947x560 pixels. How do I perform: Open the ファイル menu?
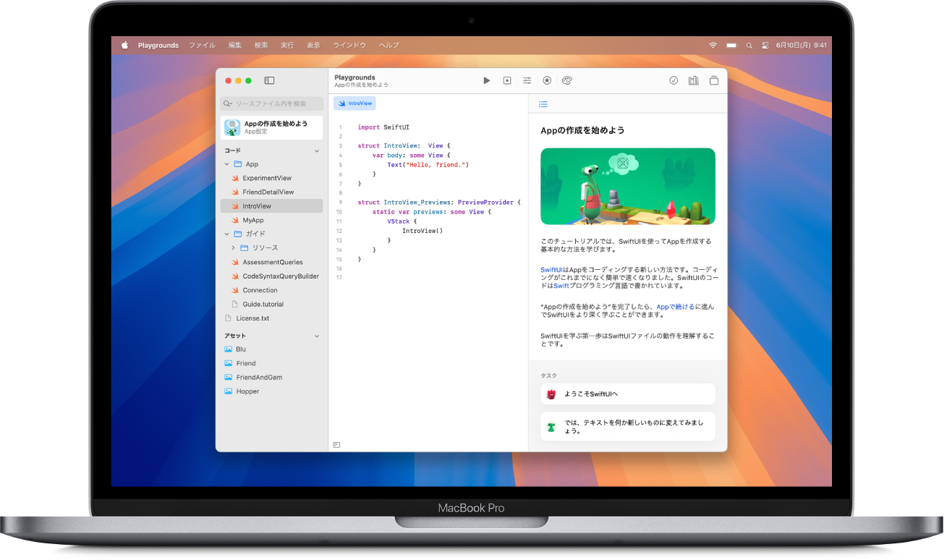pyautogui.click(x=203, y=45)
